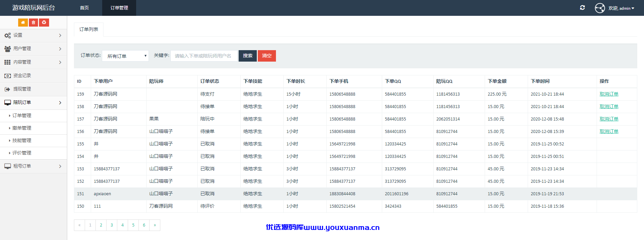Collapse the 陪玩订单 menu chevron
The width and height of the screenshot is (644, 240).
[60, 103]
